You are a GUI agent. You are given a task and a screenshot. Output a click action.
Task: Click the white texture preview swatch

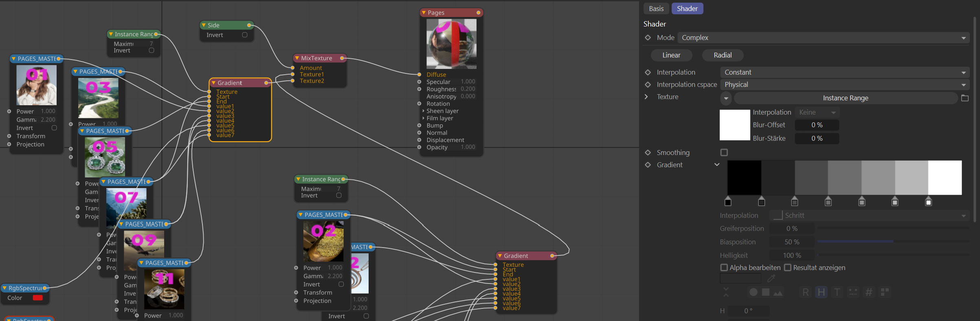pyautogui.click(x=735, y=125)
